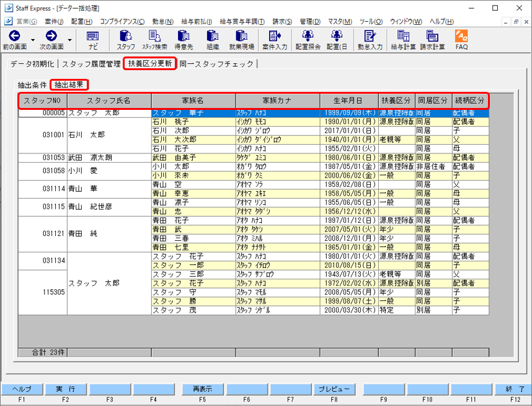The image size is (532, 406).
Task: Click the 再表示 F5 button
Action: [203, 389]
